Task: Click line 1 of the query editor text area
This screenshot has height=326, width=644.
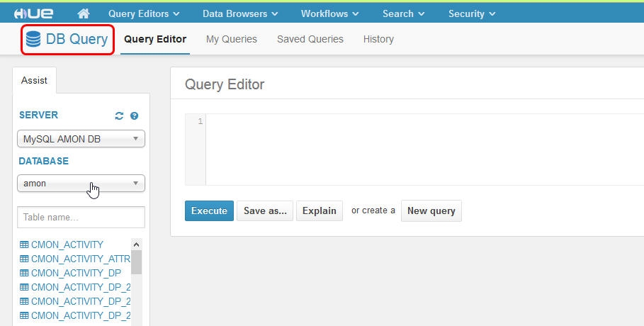Action: (424, 121)
